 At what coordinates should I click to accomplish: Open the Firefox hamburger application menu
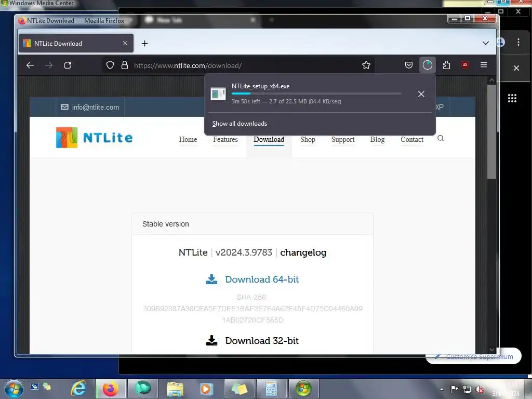[x=484, y=65]
